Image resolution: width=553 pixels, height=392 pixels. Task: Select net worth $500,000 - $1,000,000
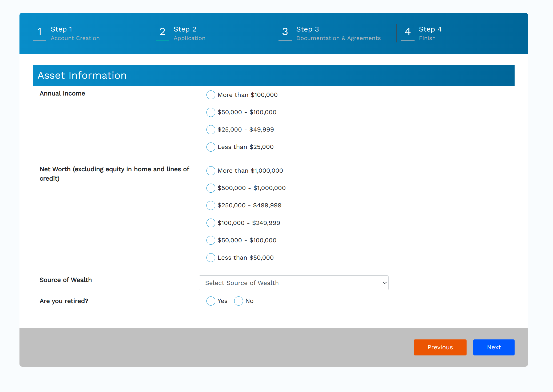point(211,188)
